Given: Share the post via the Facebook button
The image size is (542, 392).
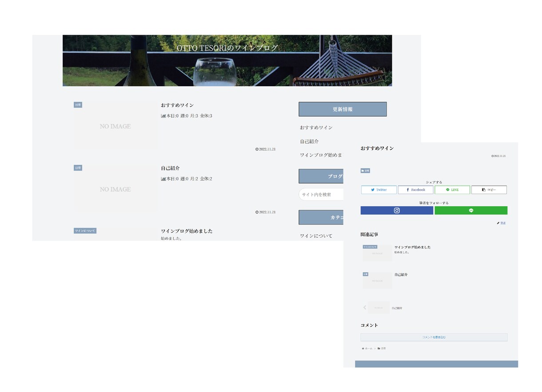Looking at the screenshot, I should (x=415, y=190).
